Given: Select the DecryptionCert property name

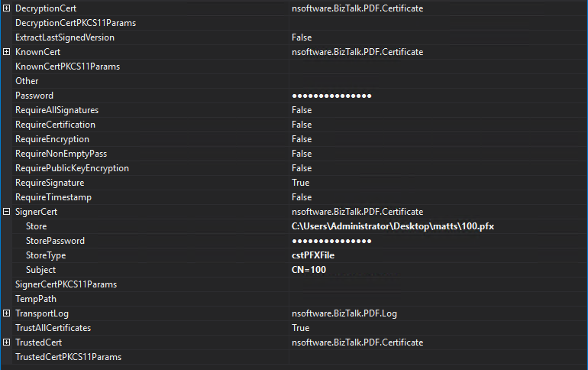Looking at the screenshot, I should click(46, 8).
